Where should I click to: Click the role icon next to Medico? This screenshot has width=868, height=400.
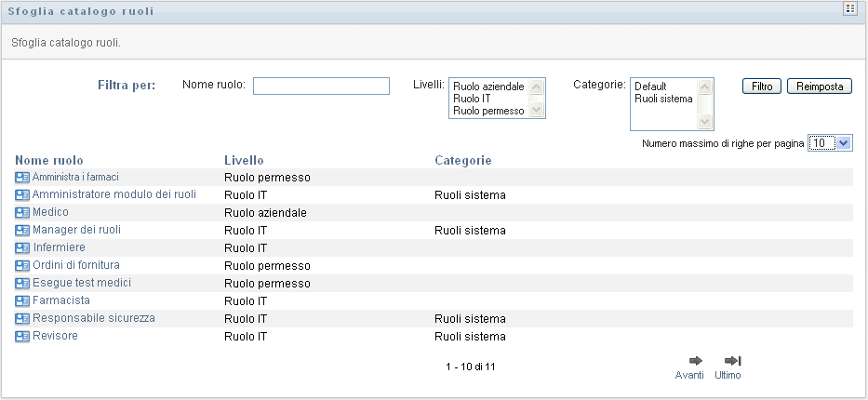(22, 212)
